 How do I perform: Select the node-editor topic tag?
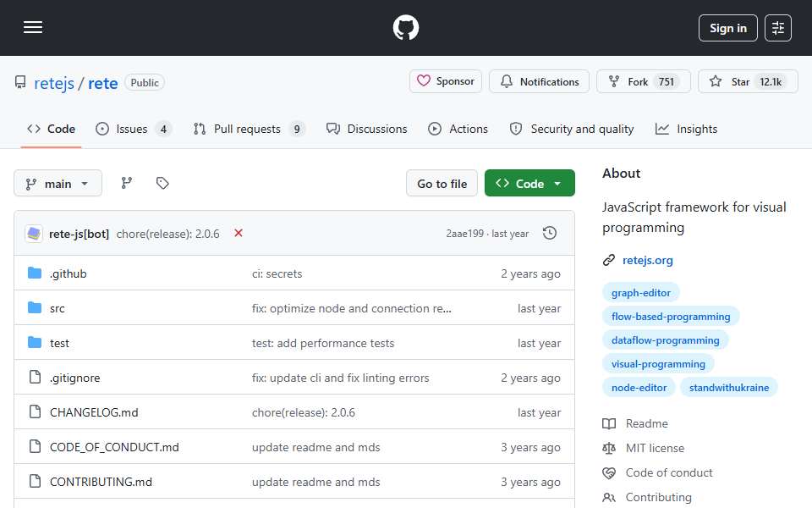[639, 388]
